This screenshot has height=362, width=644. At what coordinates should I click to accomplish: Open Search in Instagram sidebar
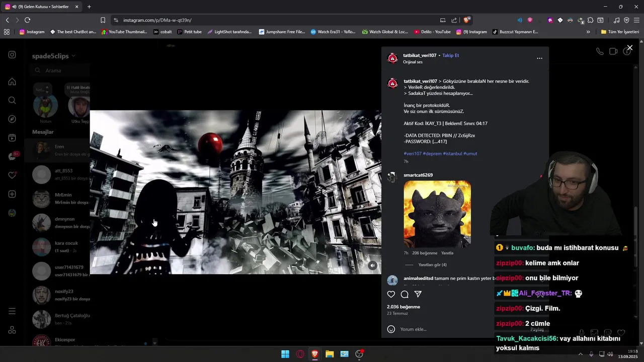(12, 101)
